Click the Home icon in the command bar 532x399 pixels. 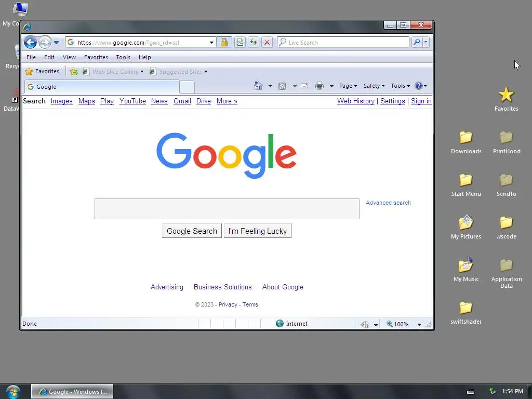258,86
